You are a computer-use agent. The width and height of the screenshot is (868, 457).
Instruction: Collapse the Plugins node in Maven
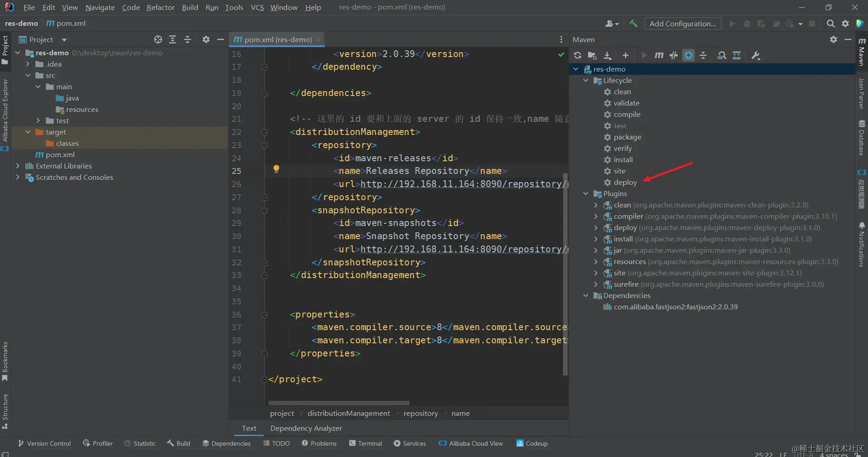click(x=586, y=193)
